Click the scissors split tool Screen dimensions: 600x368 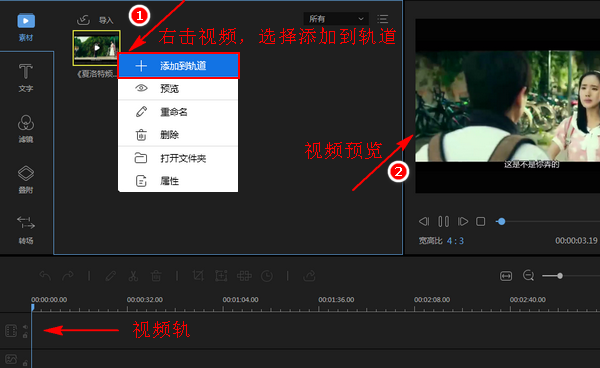click(x=133, y=276)
